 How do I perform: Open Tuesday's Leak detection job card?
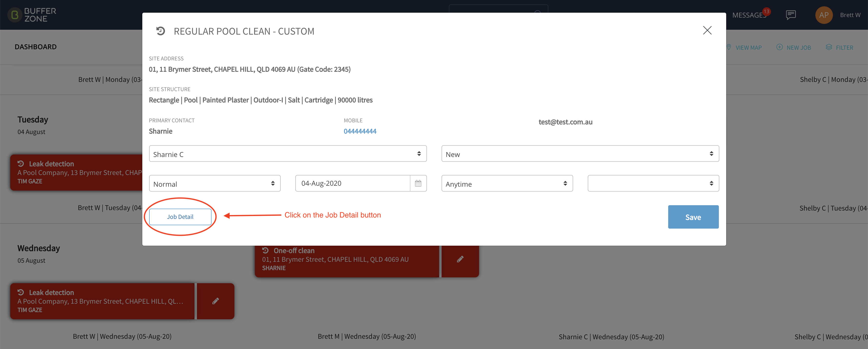76,173
